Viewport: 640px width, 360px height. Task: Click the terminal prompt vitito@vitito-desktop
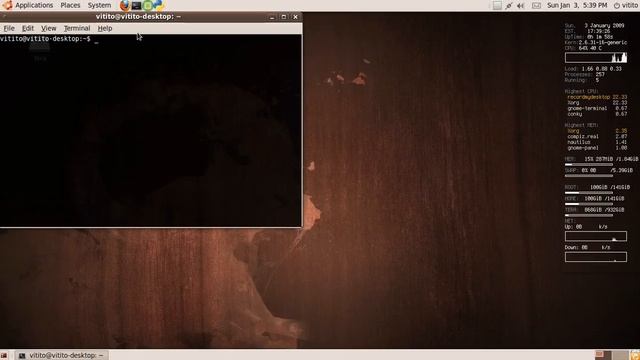click(x=45, y=39)
